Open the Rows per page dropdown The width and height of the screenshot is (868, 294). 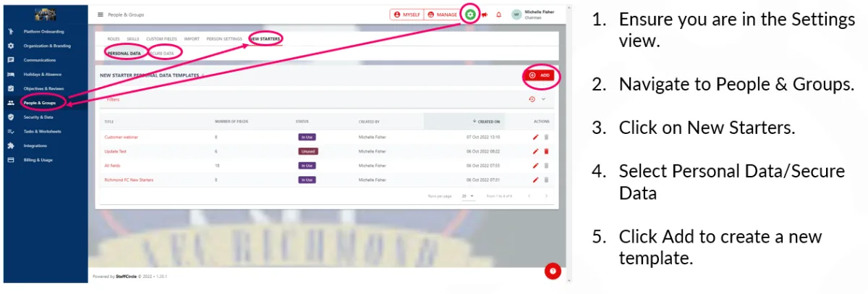point(467,196)
